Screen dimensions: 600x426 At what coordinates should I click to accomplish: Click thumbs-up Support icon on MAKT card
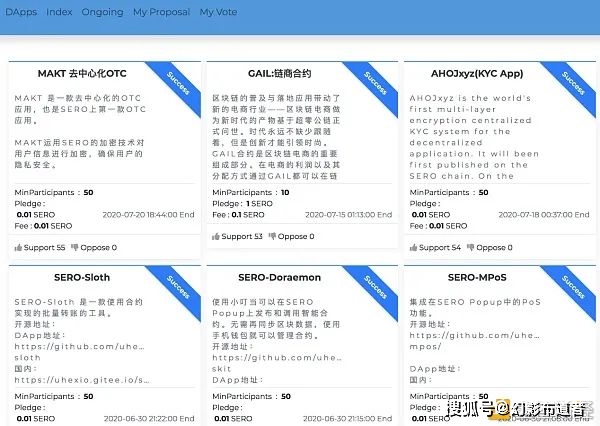click(x=18, y=248)
